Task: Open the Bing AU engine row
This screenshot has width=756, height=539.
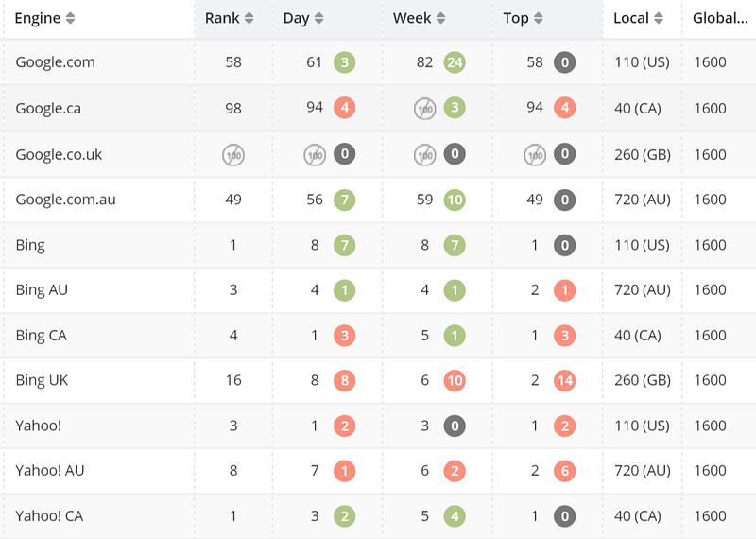Action: (378, 290)
